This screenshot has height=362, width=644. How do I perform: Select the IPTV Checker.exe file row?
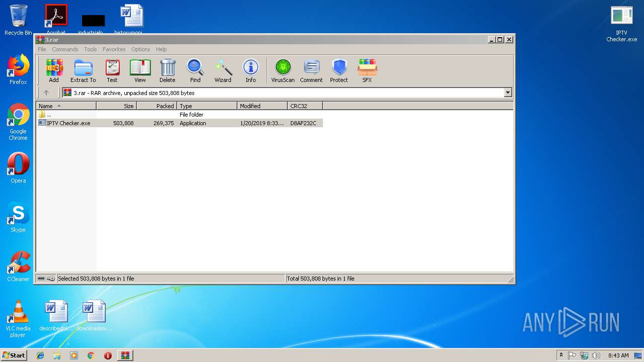(180, 123)
